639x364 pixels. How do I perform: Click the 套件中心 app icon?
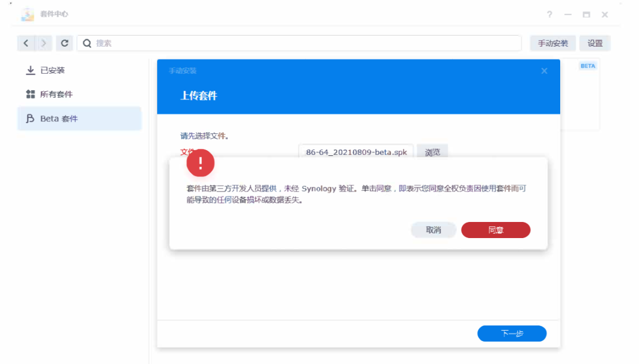[x=27, y=14]
